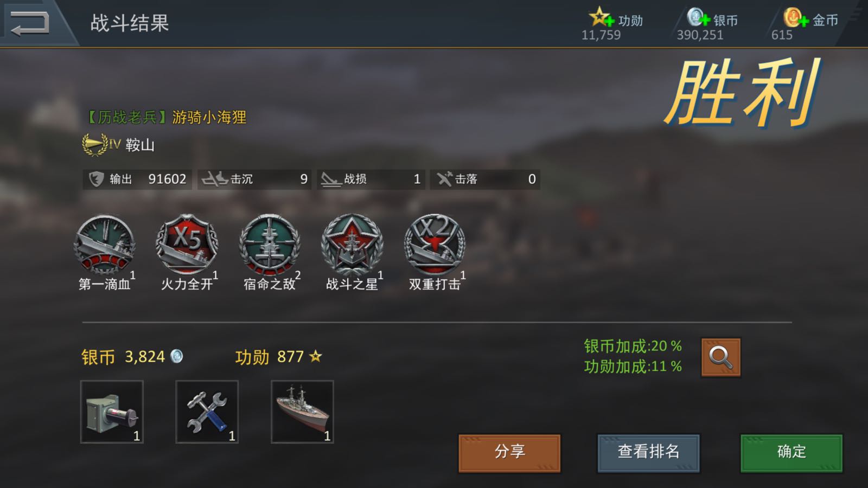Select the 宿命之敌 medal badge
The width and height of the screenshot is (868, 488).
tap(270, 244)
